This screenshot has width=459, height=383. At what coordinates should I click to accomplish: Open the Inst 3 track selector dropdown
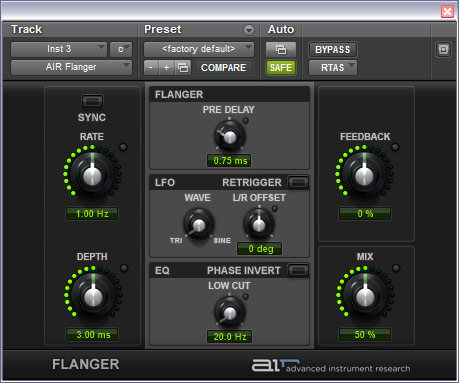coord(59,49)
